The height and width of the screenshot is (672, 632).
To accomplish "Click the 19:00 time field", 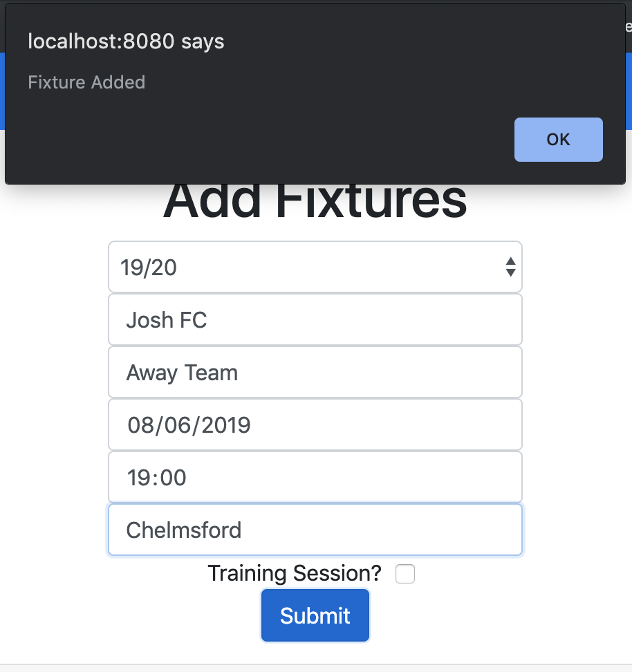I will (x=315, y=478).
